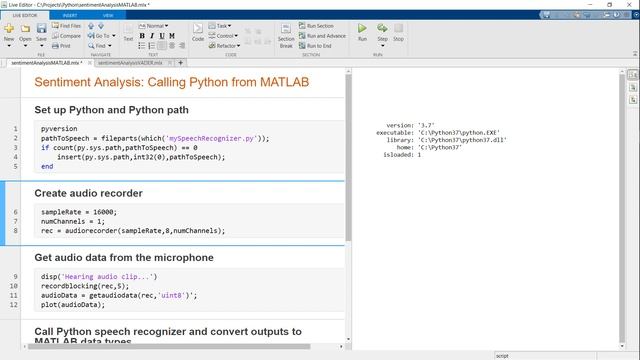Image resolution: width=640 pixels, height=360 pixels.
Task: Click the Save disk icon
Action: [41, 29]
